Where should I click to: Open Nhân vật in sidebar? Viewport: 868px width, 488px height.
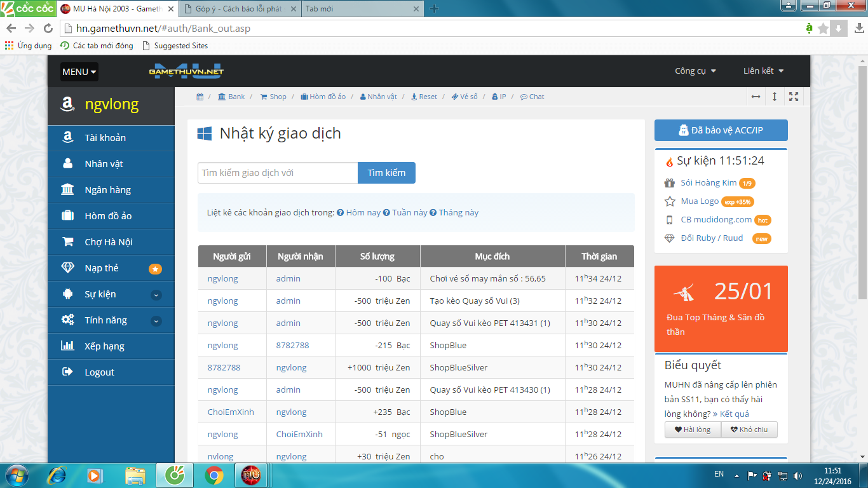[111, 164]
